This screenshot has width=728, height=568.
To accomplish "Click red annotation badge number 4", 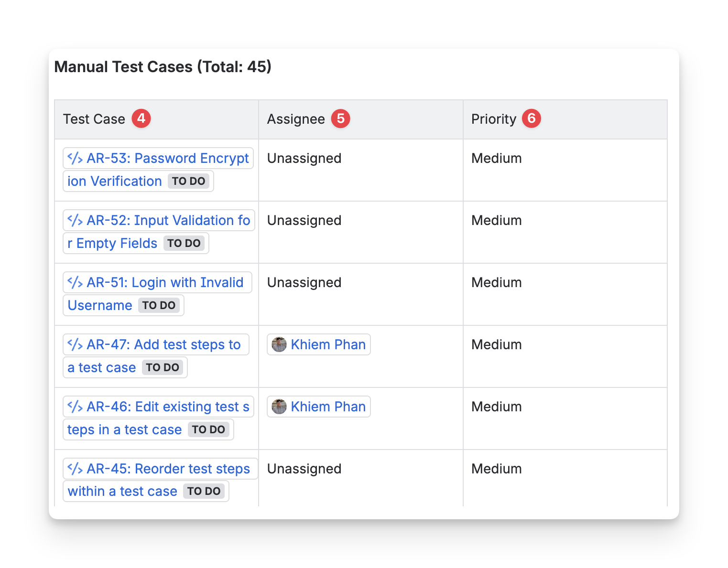I will 141,118.
